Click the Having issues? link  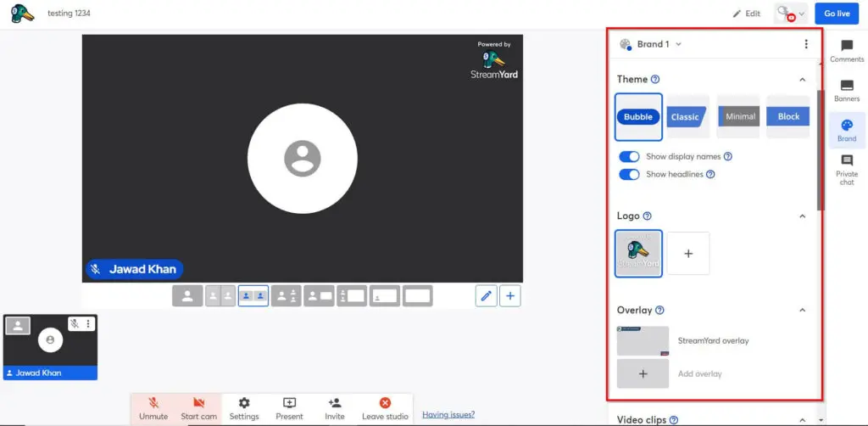tap(448, 415)
